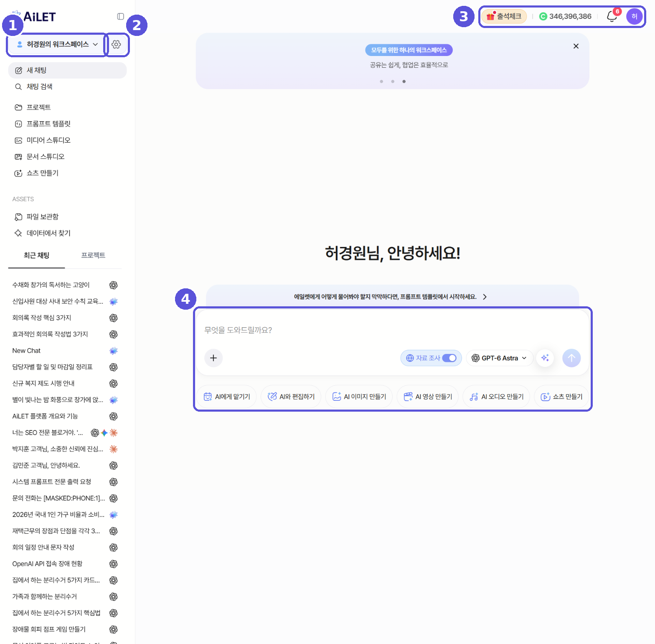This screenshot has height=644, width=655.
Task: Open chat 재택근무의 장점과 단점
Action: point(65,531)
